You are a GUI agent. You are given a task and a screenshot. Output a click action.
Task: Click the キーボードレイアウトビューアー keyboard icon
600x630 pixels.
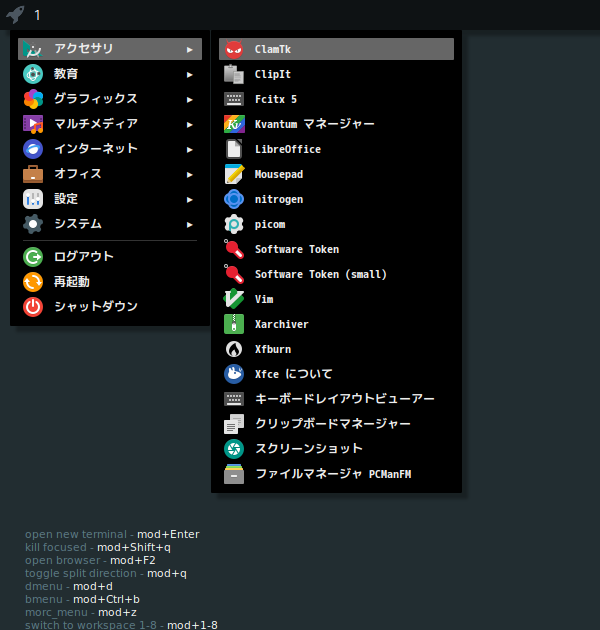point(233,399)
